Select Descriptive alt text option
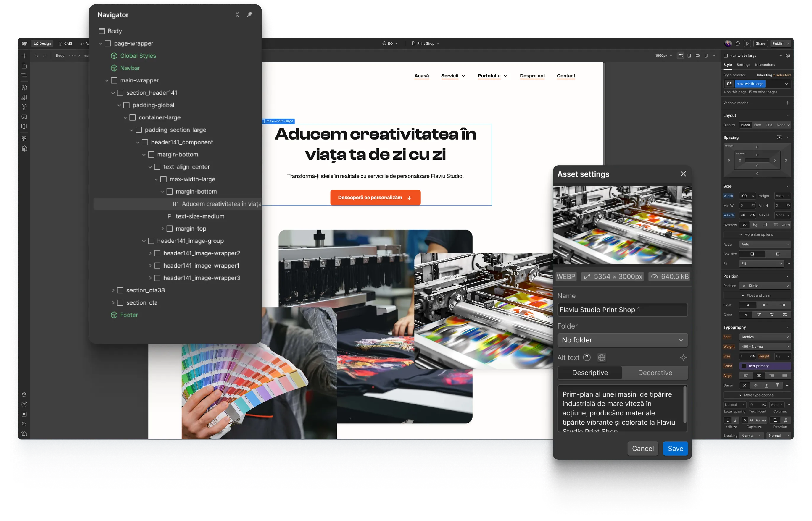The width and height of the screenshot is (812, 521). point(590,373)
